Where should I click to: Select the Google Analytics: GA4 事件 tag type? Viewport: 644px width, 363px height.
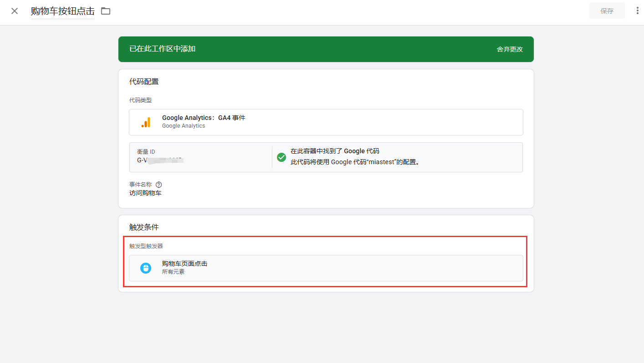tap(204, 118)
